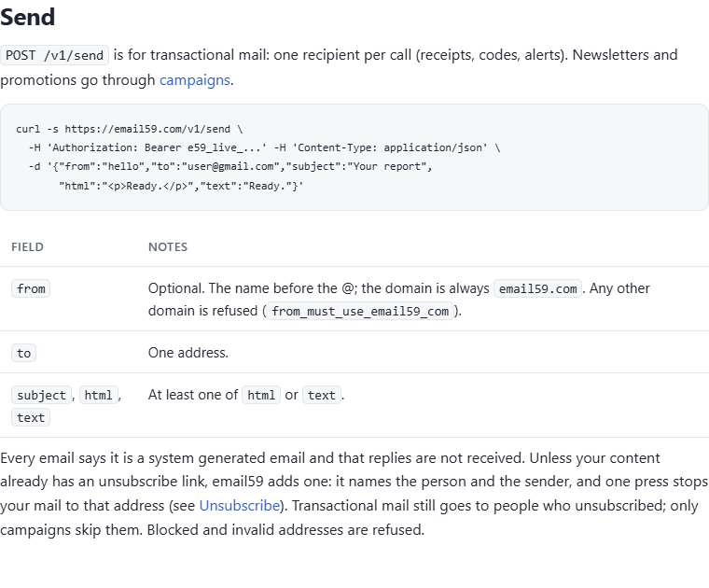Click "Blocked and invalid addresses are refused." sentence

coord(285,529)
